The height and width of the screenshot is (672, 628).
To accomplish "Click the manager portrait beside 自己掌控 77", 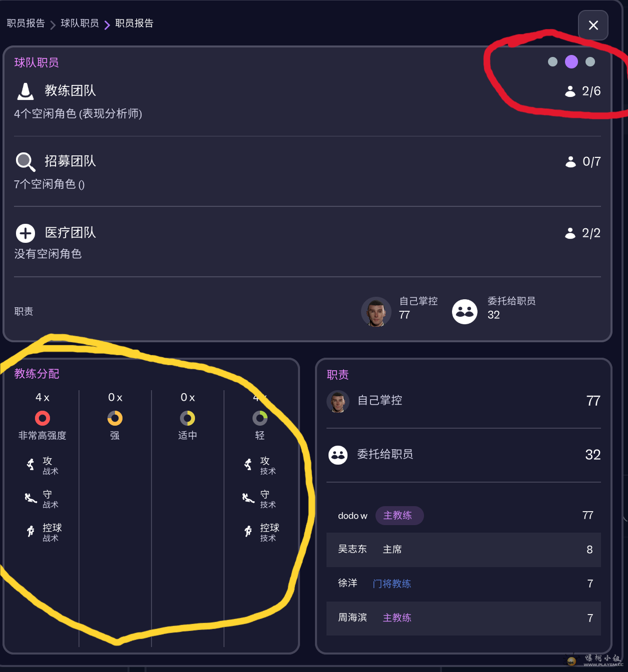I will pyautogui.click(x=376, y=312).
